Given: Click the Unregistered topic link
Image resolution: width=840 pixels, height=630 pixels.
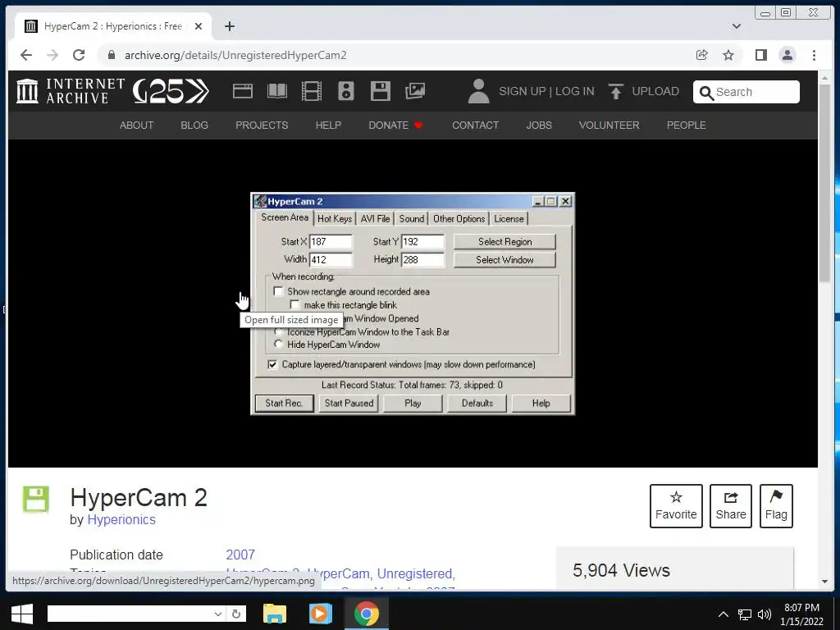Looking at the screenshot, I should 416,573.
